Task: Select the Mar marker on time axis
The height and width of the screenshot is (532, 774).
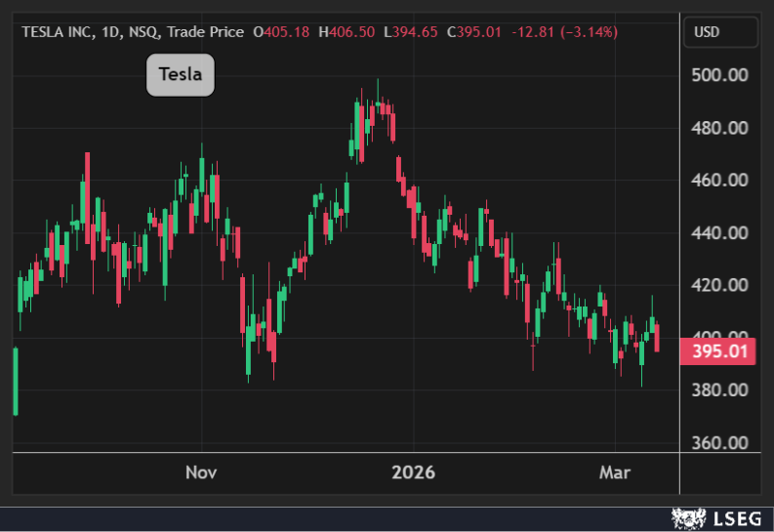Action: (615, 472)
